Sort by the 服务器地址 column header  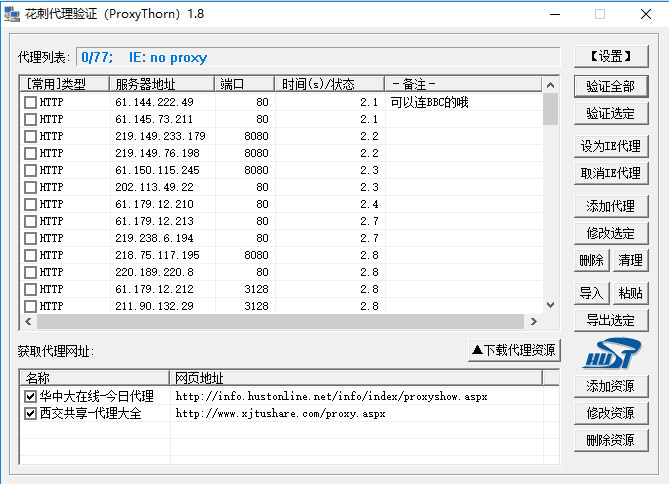[x=163, y=84]
